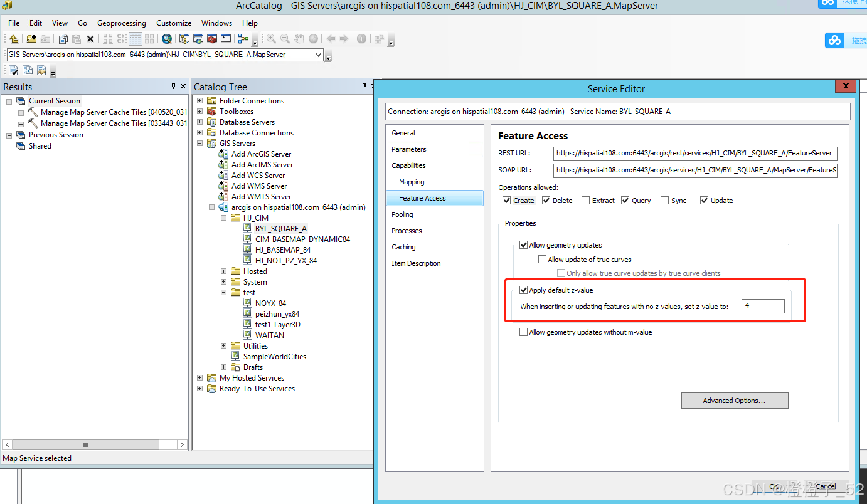Click the Zoom In magnifier icon
The width and height of the screenshot is (867, 504).
[x=271, y=39]
